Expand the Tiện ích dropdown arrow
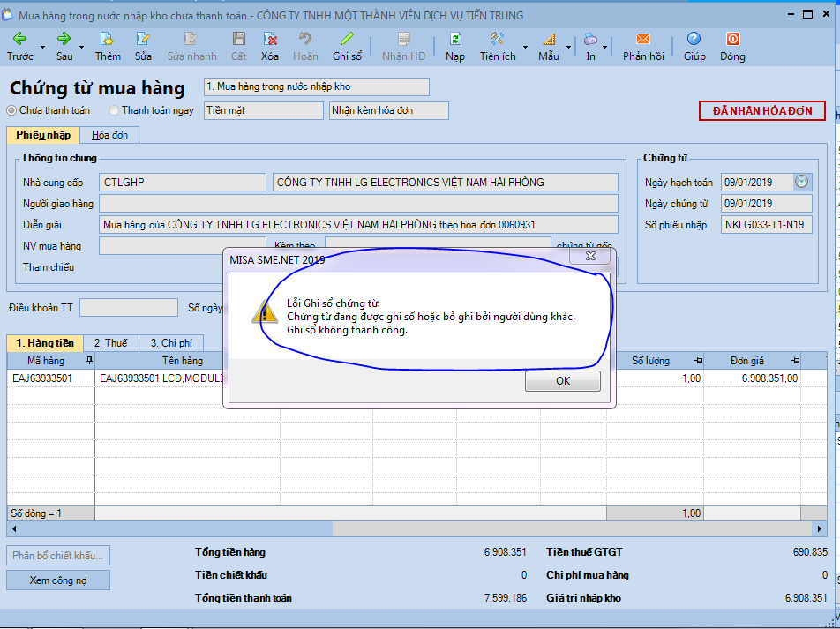This screenshot has height=629, width=840. click(525, 48)
